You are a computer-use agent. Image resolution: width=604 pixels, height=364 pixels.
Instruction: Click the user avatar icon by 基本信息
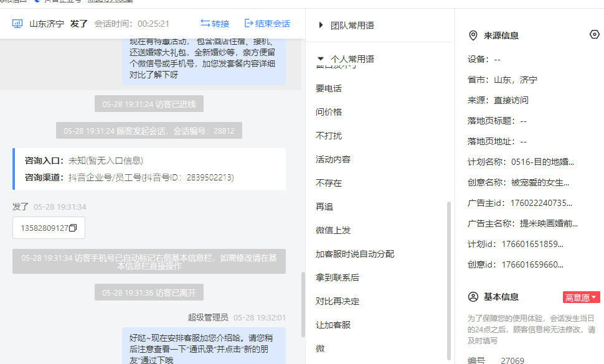pos(473,297)
